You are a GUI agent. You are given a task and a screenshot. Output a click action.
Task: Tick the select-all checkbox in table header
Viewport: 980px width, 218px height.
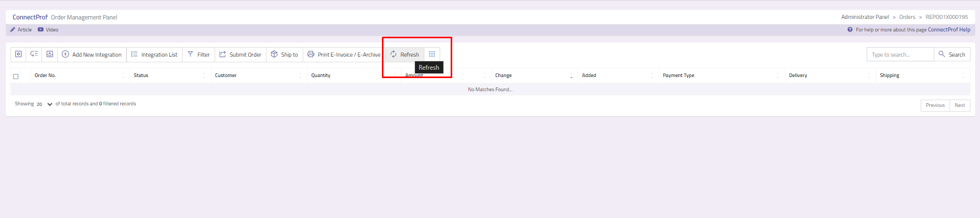(16, 77)
